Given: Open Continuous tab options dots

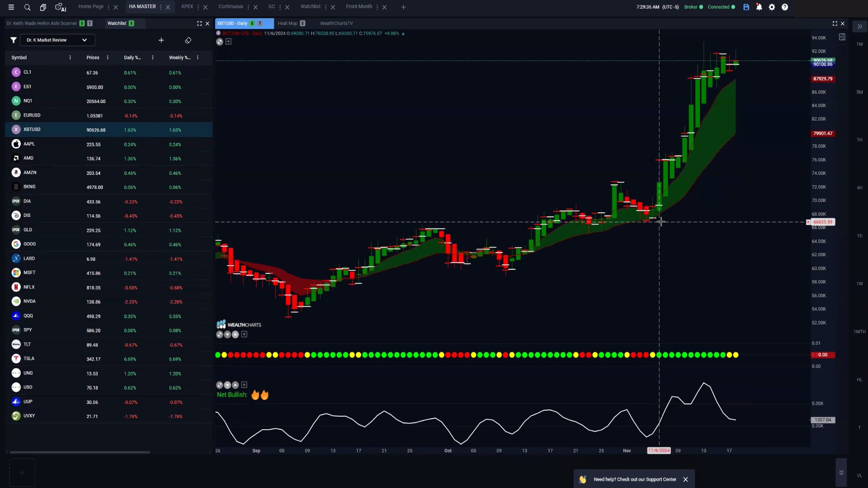Looking at the screenshot, I should pos(248,7).
